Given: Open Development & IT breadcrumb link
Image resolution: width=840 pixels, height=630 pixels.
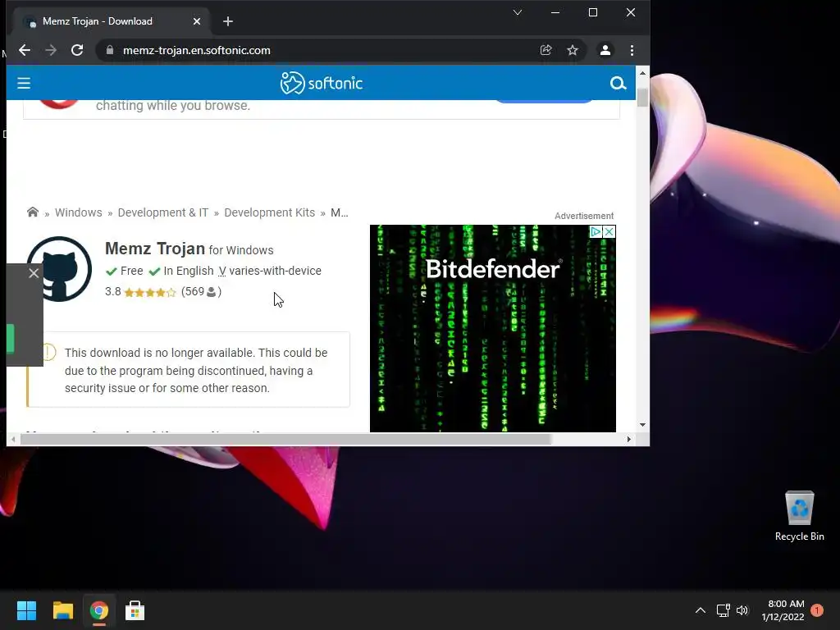Looking at the screenshot, I should (163, 212).
